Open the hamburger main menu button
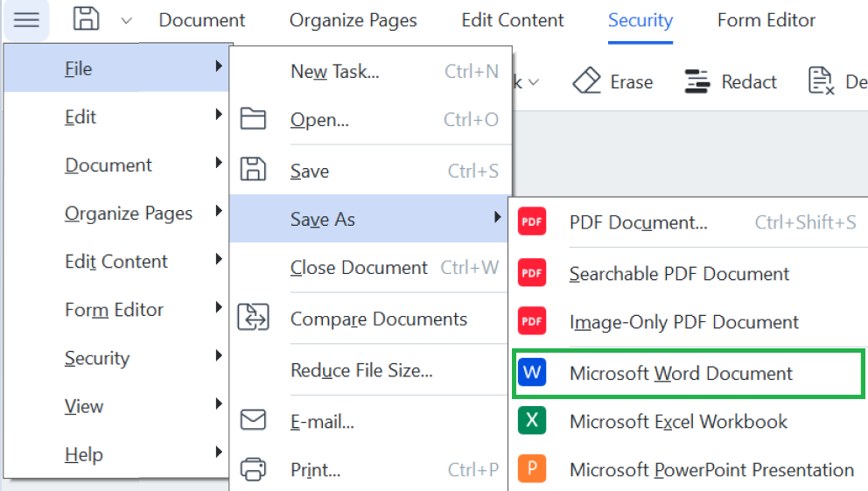This screenshot has width=868, height=491. tap(26, 20)
